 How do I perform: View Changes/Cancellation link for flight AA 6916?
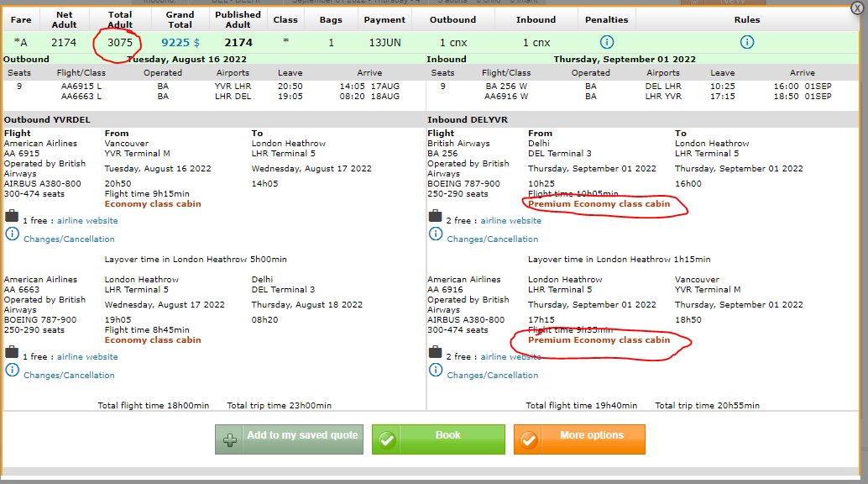pyautogui.click(x=492, y=376)
